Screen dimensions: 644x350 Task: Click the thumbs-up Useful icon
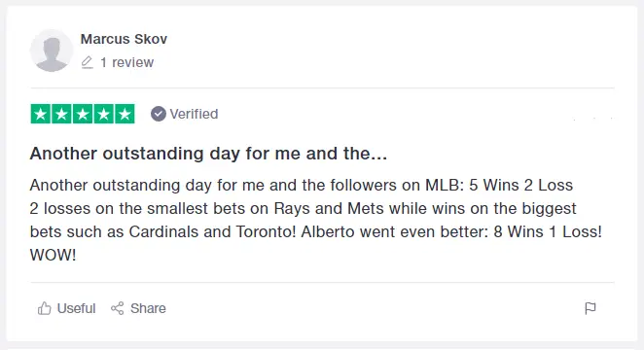tap(45, 308)
